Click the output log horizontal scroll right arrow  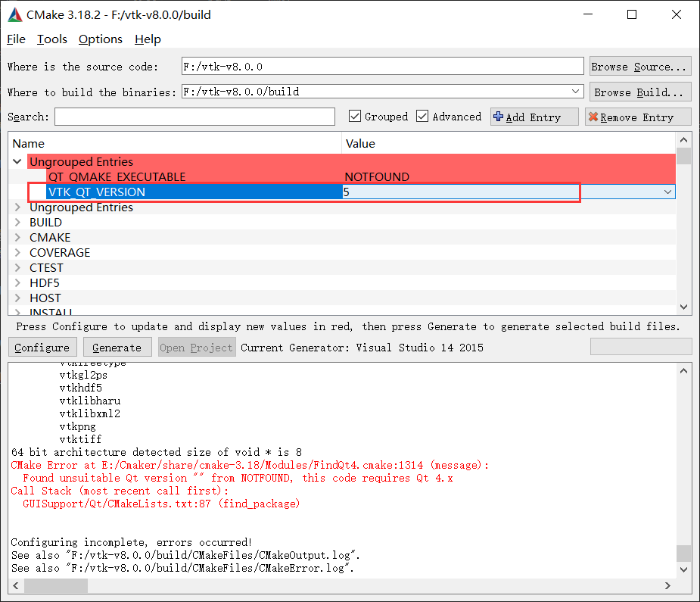(668, 585)
